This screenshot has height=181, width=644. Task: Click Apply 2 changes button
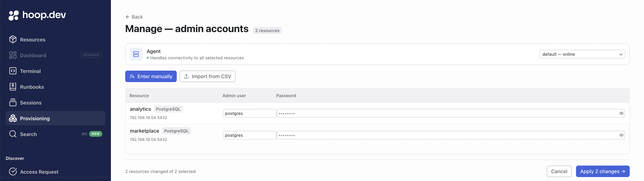(602, 172)
